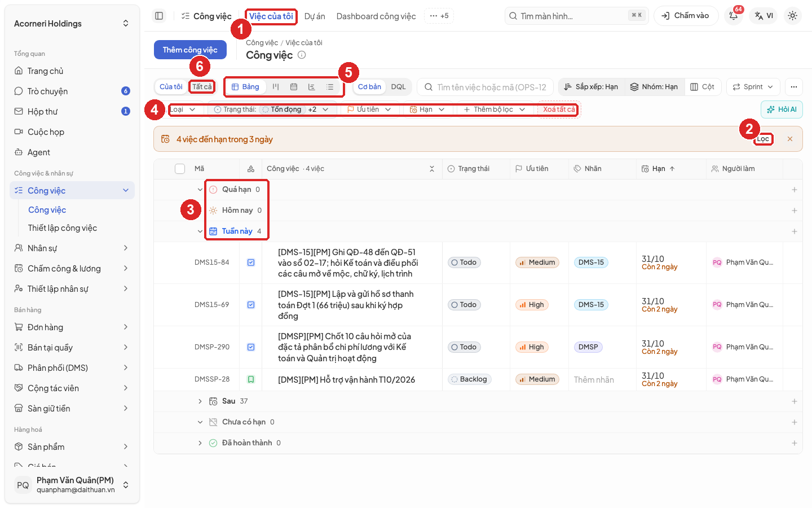812x508 pixels.
Task: Open the VI language switcher
Action: 764,16
